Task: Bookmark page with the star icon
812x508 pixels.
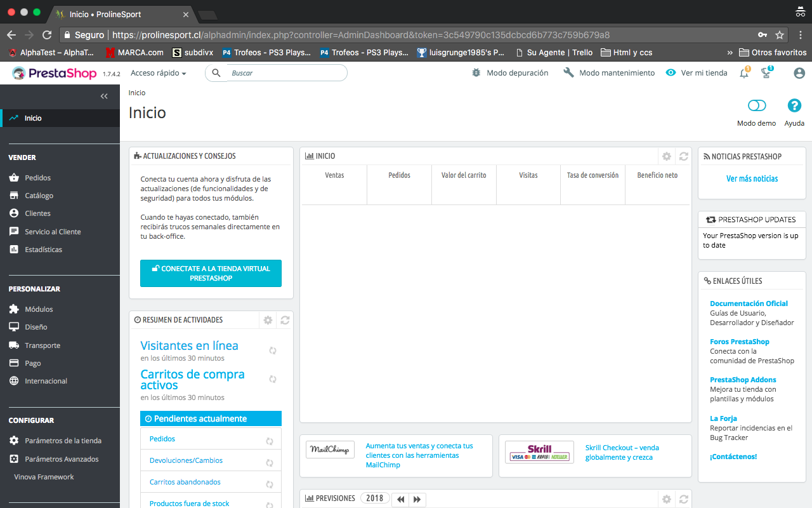Action: [x=780, y=35]
